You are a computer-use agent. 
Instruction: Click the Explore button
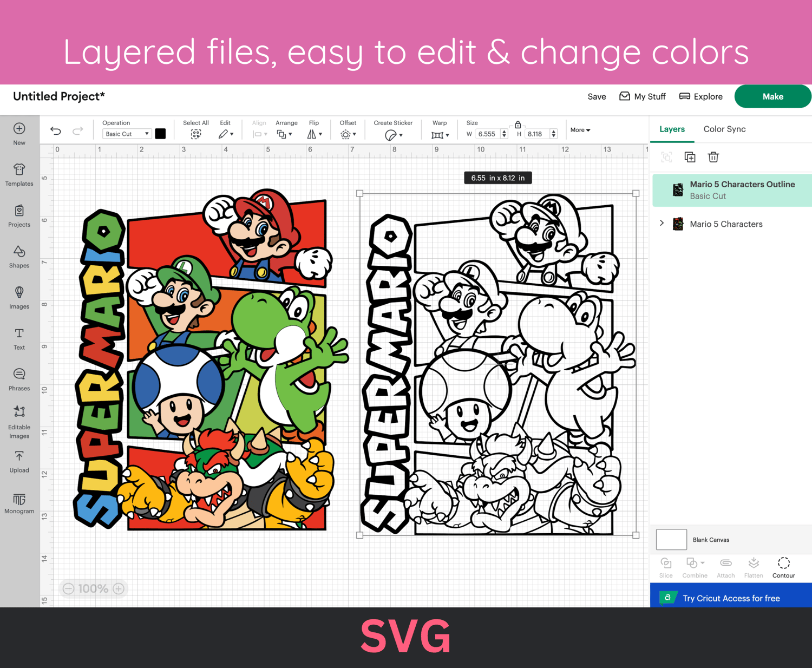tap(701, 96)
